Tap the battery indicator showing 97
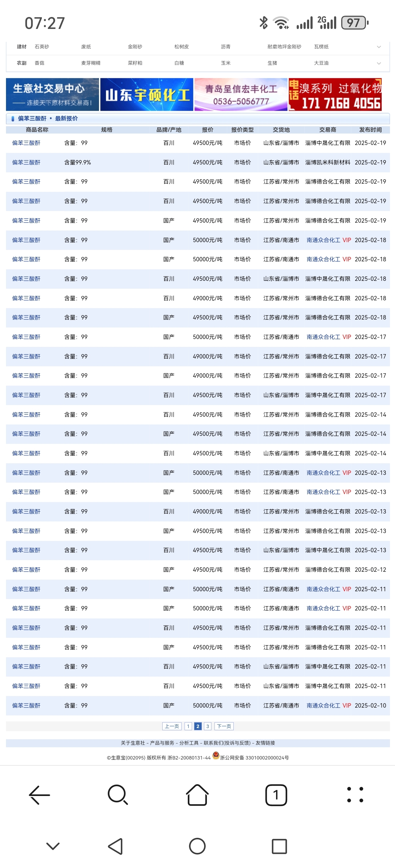Screen dimensions: 395x868 pos(355,23)
